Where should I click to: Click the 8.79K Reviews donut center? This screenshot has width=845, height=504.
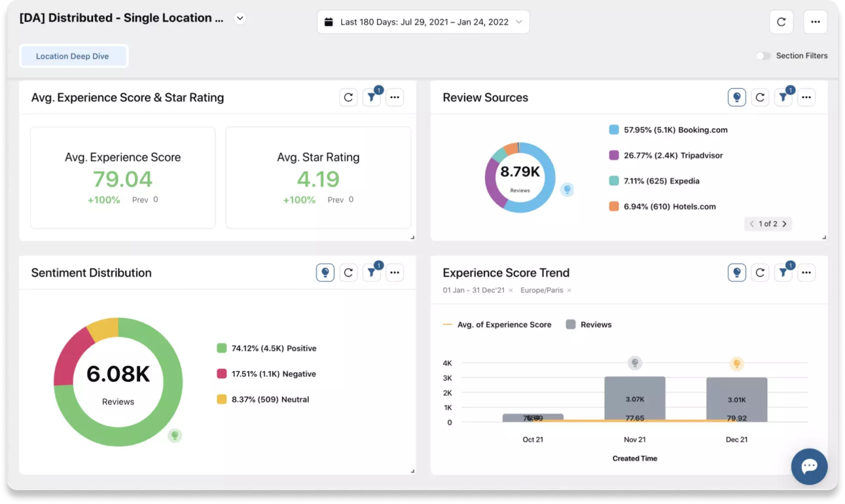(x=520, y=177)
